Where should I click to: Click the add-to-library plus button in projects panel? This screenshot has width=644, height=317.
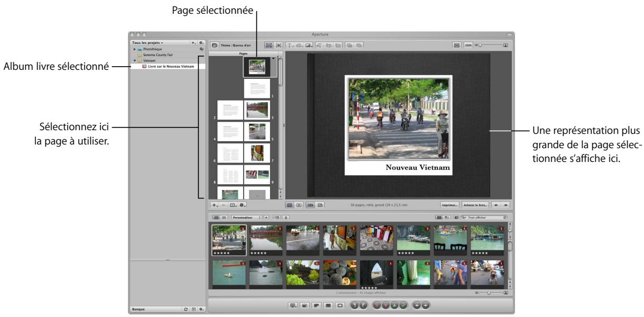click(194, 42)
